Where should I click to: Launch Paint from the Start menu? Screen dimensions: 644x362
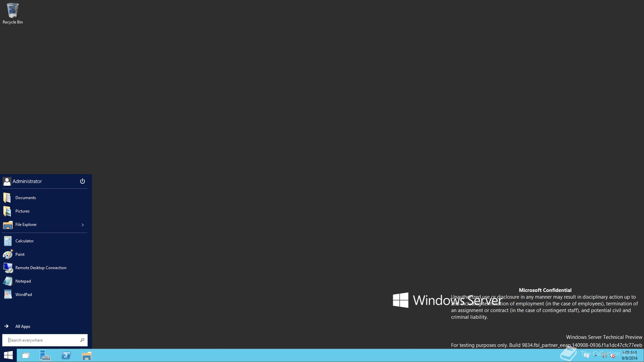point(45,254)
